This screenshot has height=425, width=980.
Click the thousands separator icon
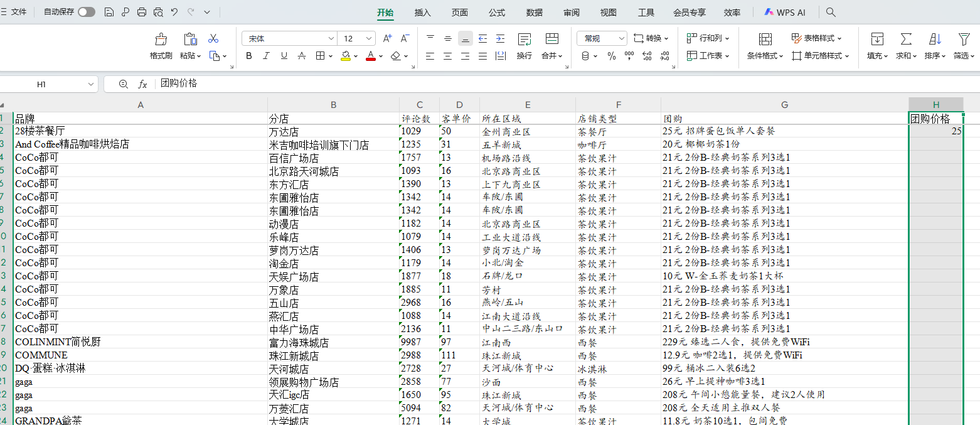click(x=629, y=56)
